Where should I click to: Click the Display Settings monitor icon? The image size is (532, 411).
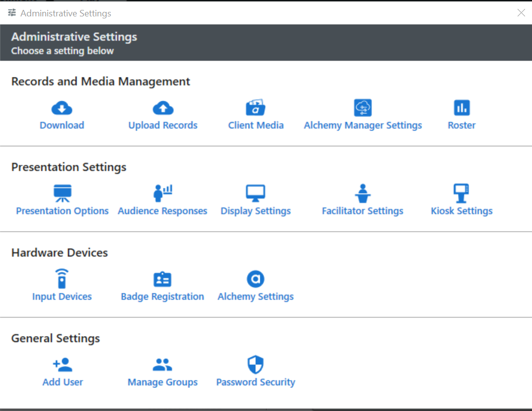(256, 193)
